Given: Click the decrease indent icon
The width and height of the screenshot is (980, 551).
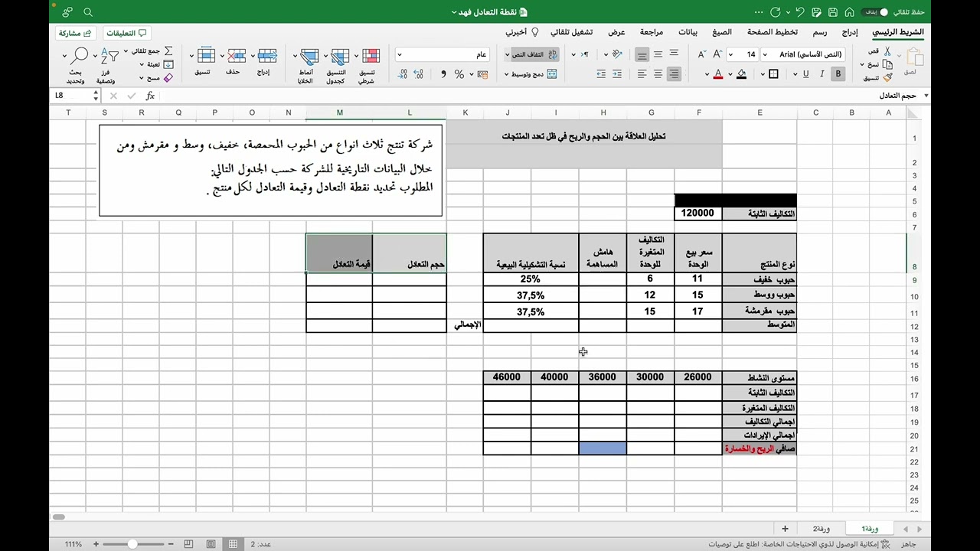Looking at the screenshot, I should pos(601,74).
